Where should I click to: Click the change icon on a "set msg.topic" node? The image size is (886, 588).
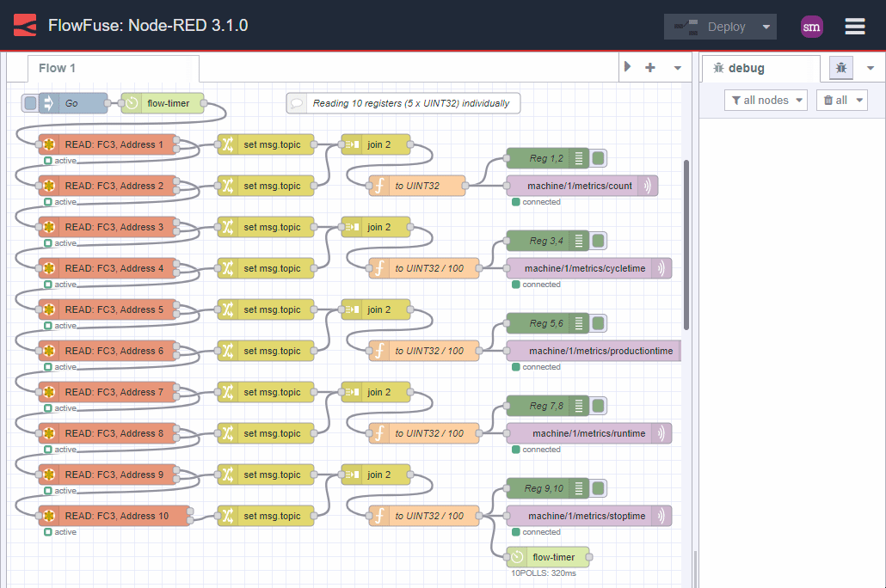[x=226, y=144]
